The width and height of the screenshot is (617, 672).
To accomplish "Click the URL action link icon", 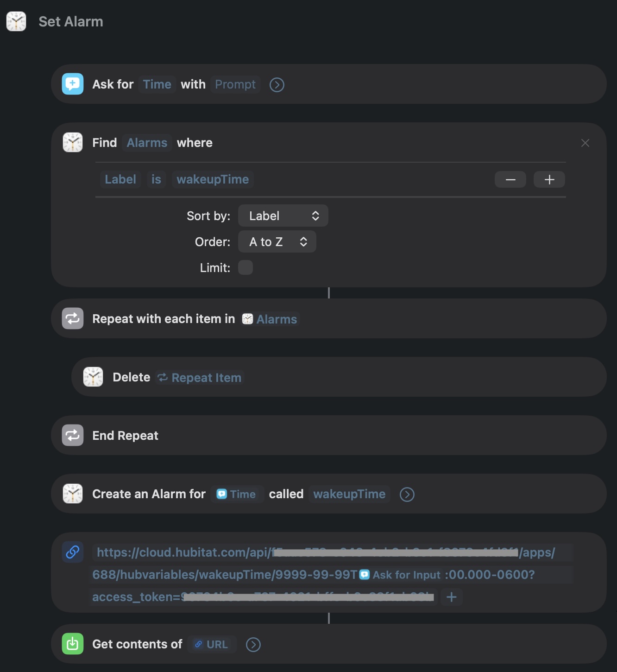I will tap(73, 552).
